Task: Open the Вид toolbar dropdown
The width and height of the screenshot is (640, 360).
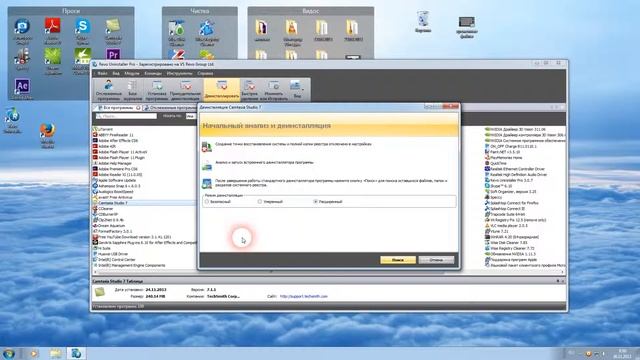Action: tap(297, 90)
